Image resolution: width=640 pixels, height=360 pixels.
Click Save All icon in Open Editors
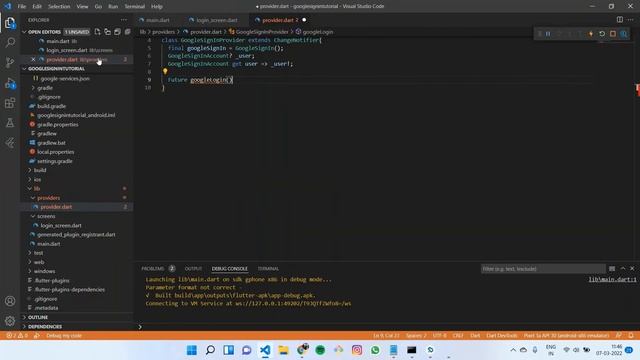117,32
